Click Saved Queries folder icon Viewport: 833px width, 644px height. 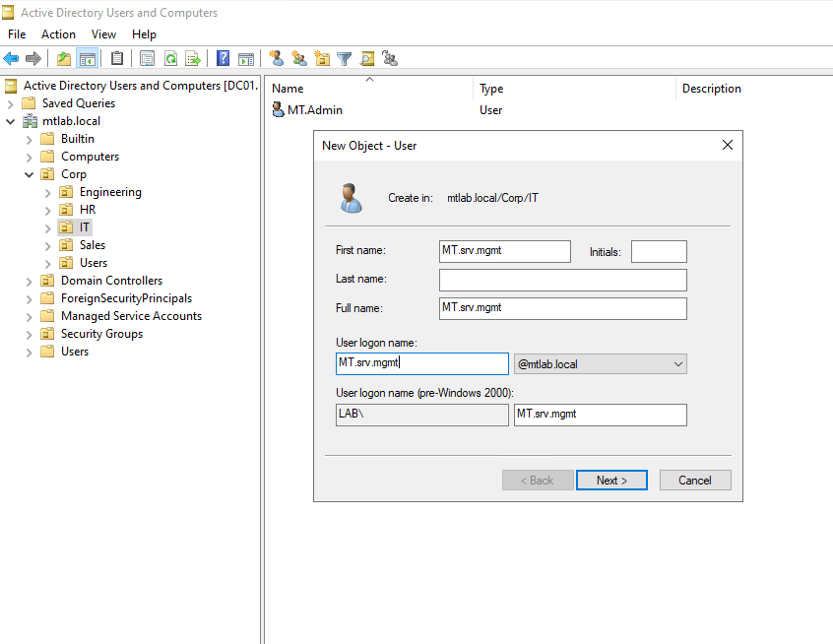pyautogui.click(x=29, y=103)
